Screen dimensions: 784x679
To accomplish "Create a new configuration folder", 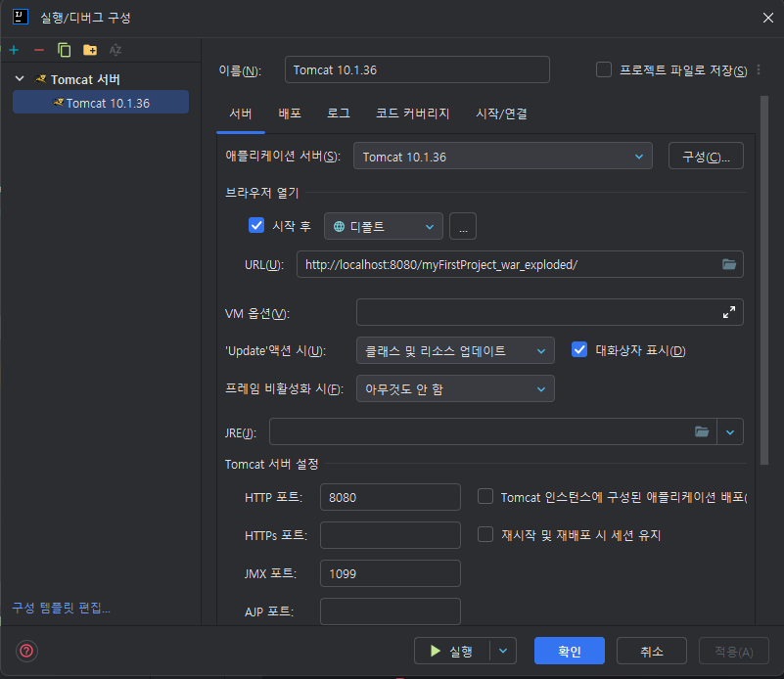I will pyautogui.click(x=90, y=50).
